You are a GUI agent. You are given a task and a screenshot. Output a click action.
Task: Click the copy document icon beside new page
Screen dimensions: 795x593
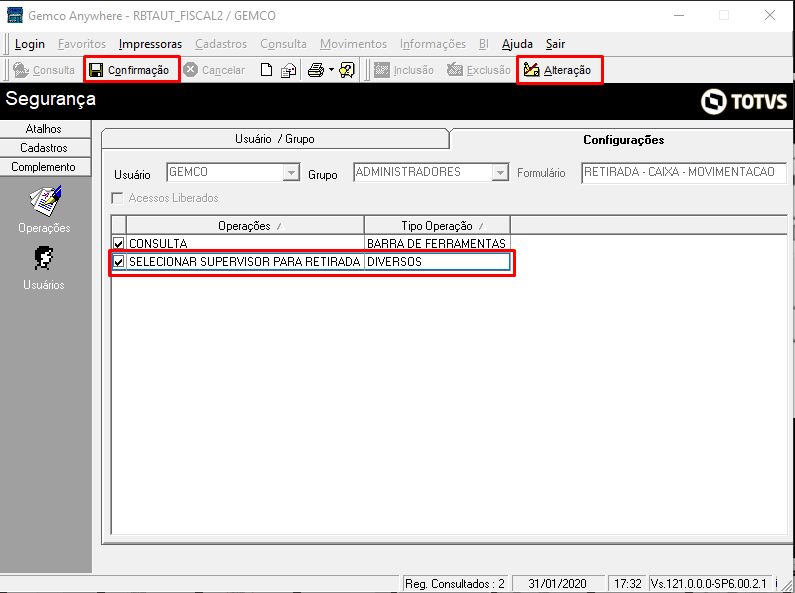coord(288,70)
